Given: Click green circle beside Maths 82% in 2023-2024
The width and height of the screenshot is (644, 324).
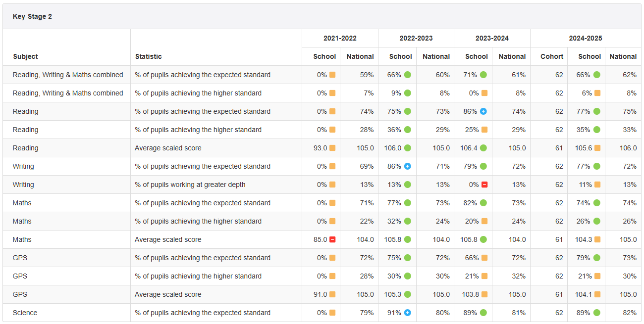Looking at the screenshot, I should click(483, 203).
